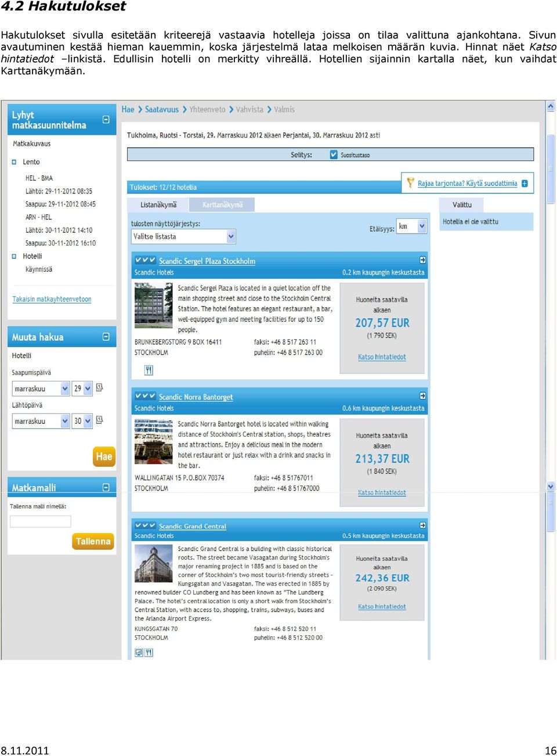Click the square bullet beside Hotelli in itinerary
The width and height of the screenshot is (557, 756).
15,256
